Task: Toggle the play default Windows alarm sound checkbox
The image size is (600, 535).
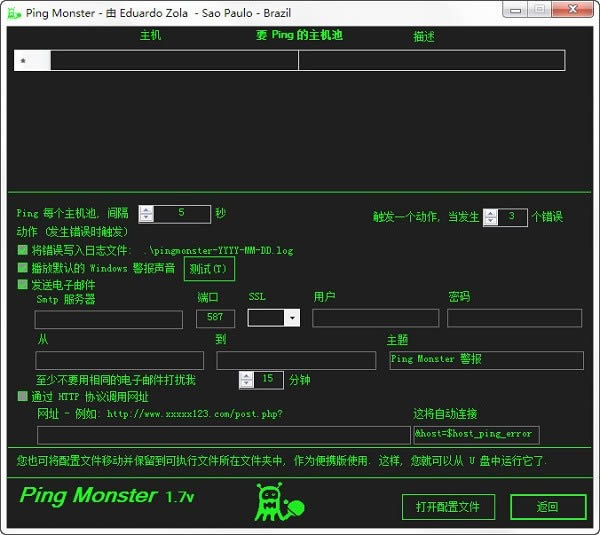Action: coord(23,268)
